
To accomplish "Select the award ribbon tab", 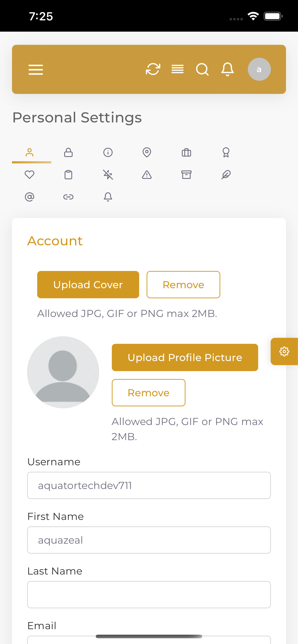I will click(x=226, y=152).
